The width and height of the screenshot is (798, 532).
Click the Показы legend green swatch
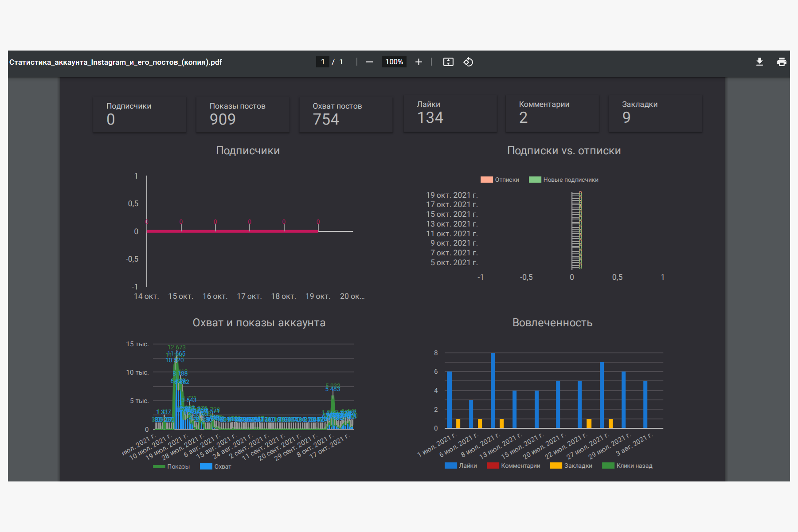pos(159,466)
